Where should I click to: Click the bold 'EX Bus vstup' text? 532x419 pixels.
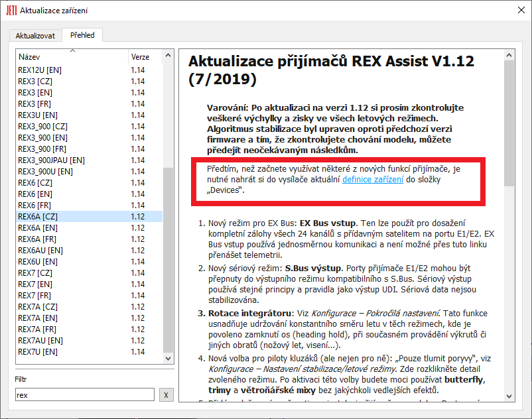click(x=328, y=223)
